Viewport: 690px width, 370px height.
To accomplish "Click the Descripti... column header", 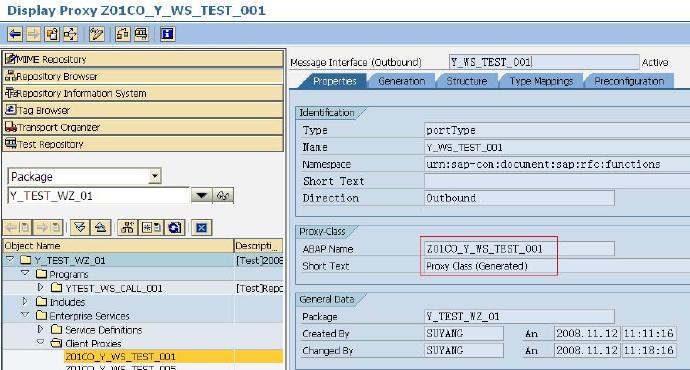I will 258,245.
